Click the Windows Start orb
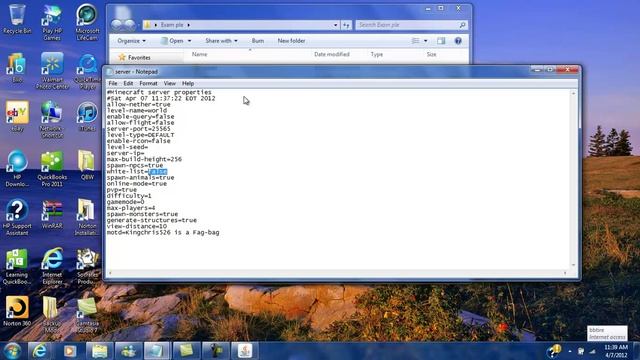 [x=12, y=351]
